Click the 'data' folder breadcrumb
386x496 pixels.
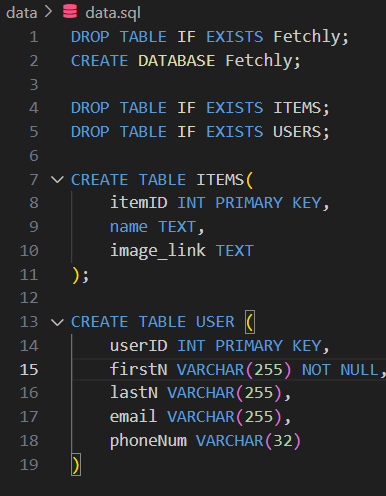[x=21, y=13]
